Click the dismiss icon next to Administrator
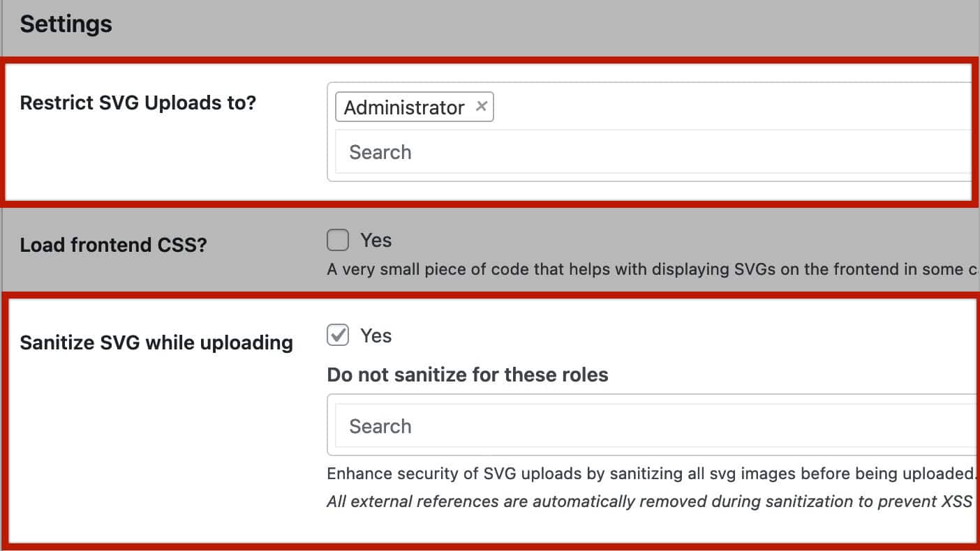This screenshot has width=980, height=551. pyautogui.click(x=481, y=106)
